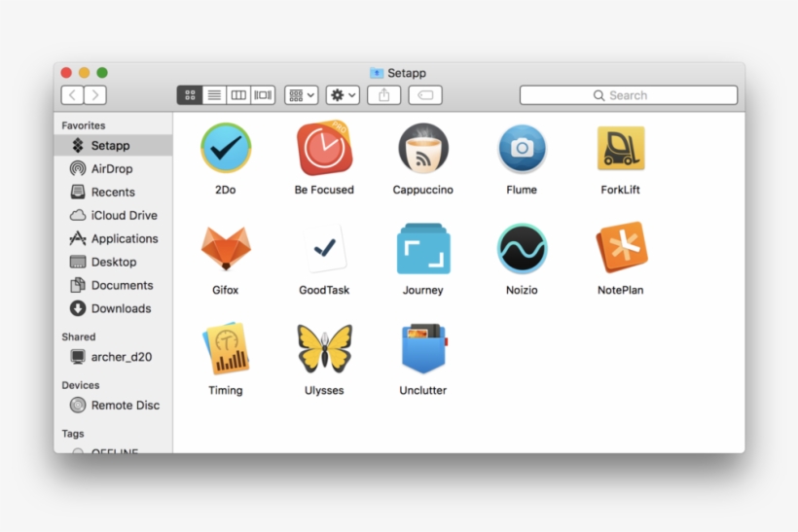Click the 'Unclutter' file name label

[x=423, y=390]
